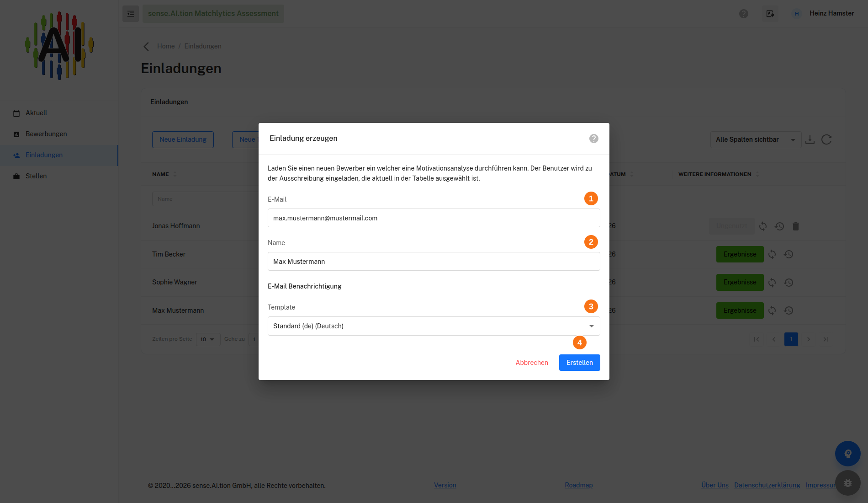Image resolution: width=868 pixels, height=503 pixels.
Task: Jump to first page of table
Action: [x=757, y=339]
